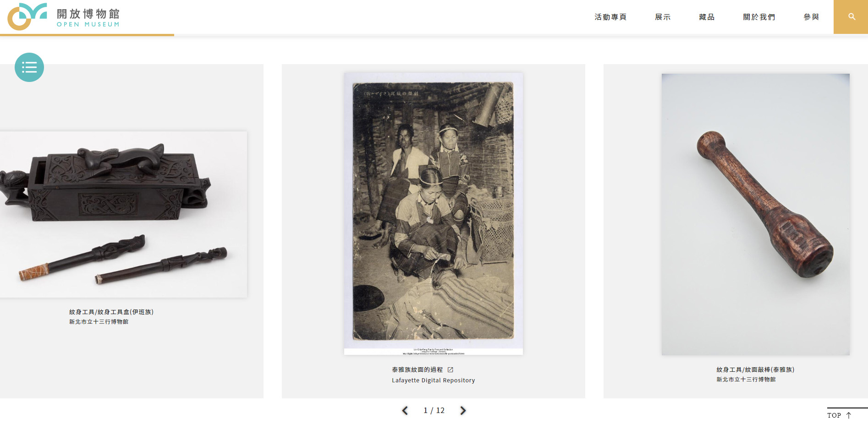Go to next carousel slide arrow
Viewport: 868px width, 424px height.
click(x=463, y=411)
